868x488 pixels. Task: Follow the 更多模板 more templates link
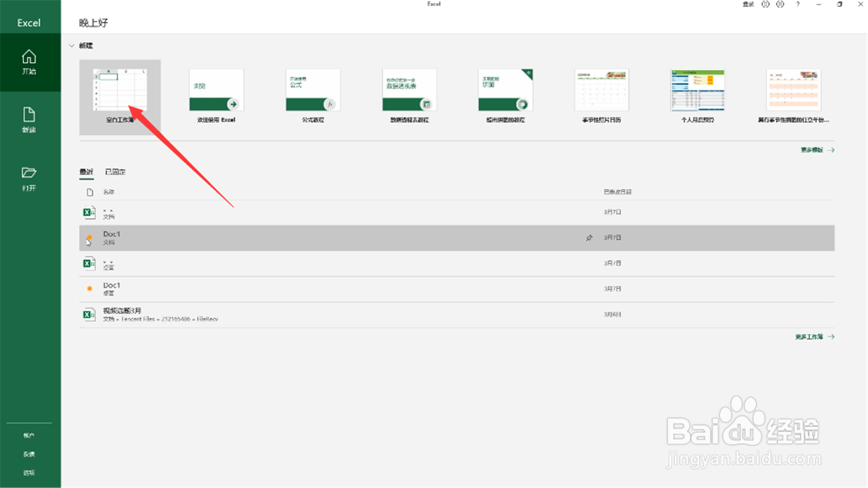click(817, 150)
